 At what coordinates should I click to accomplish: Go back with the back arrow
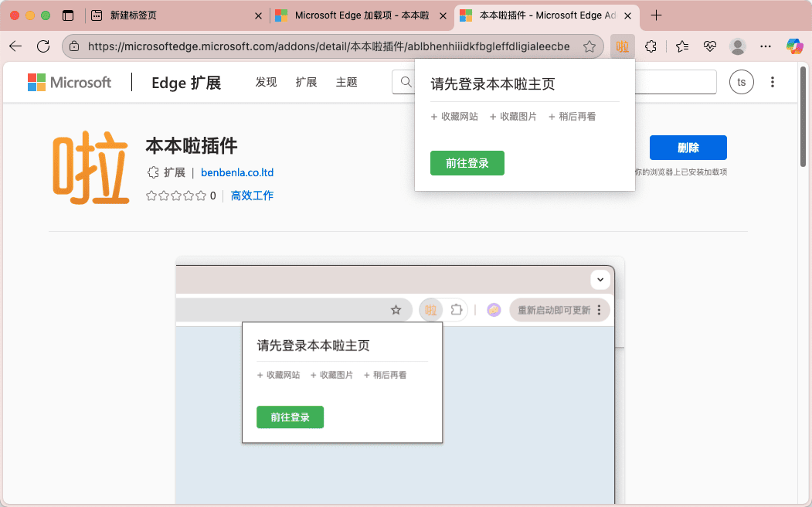15,46
